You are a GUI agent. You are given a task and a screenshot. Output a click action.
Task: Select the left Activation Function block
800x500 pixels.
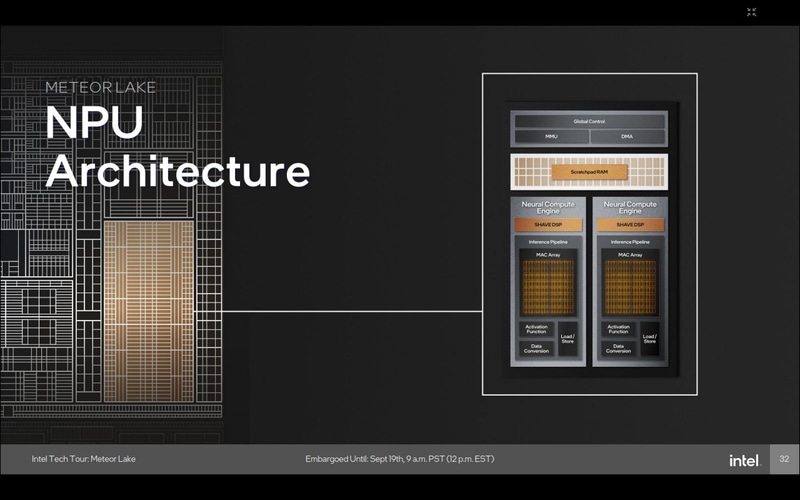(x=536, y=329)
